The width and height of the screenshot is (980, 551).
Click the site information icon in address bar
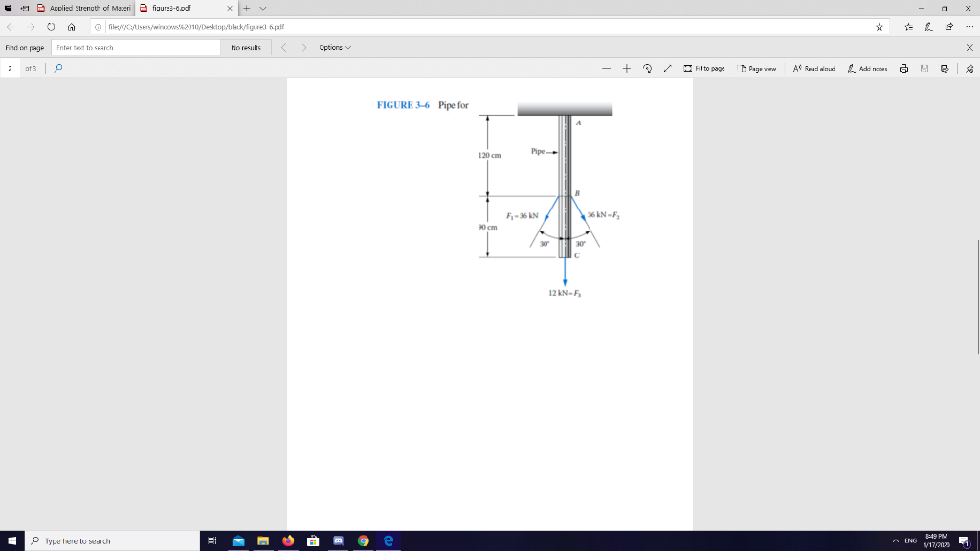[99, 27]
